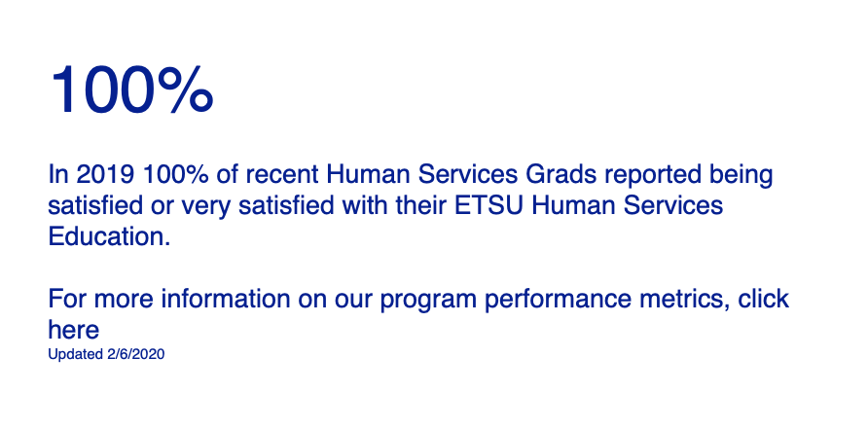Click the word "click" before the here link
868x430 pixels.
tap(764, 299)
